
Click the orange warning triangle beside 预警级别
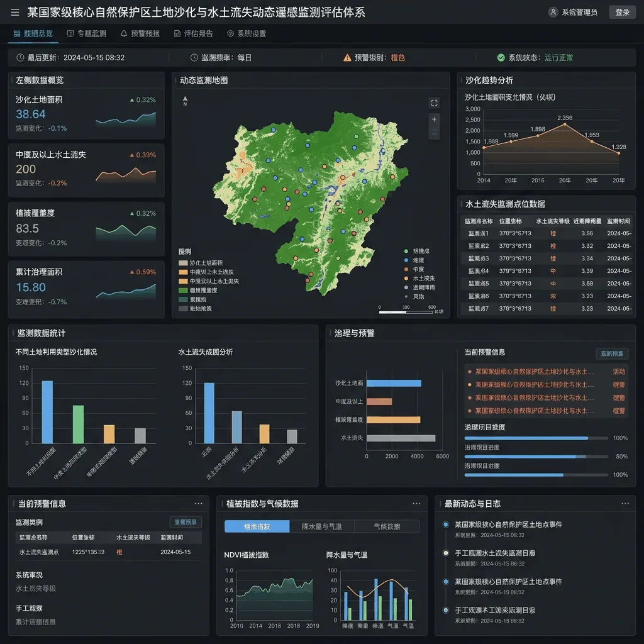point(347,57)
